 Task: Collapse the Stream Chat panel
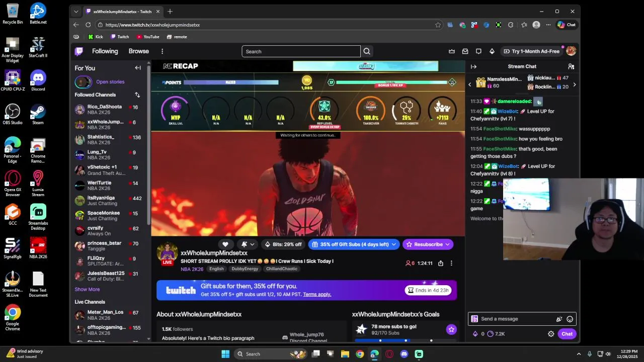pos(473,66)
